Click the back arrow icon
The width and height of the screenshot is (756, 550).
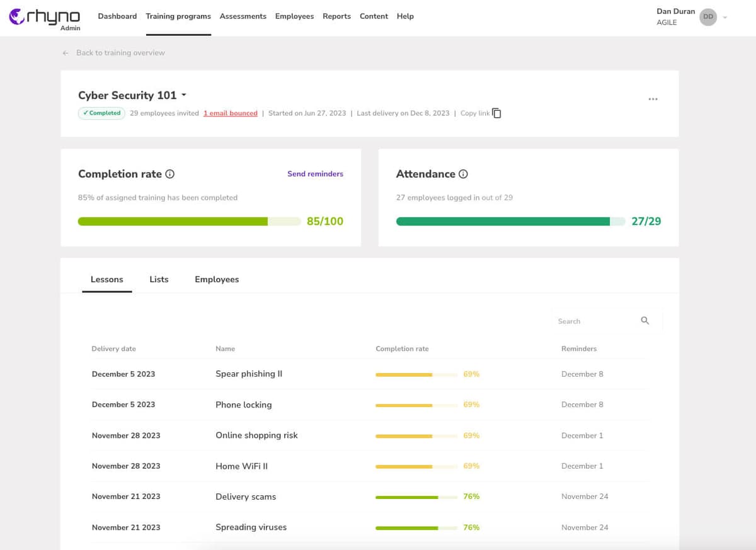[66, 53]
